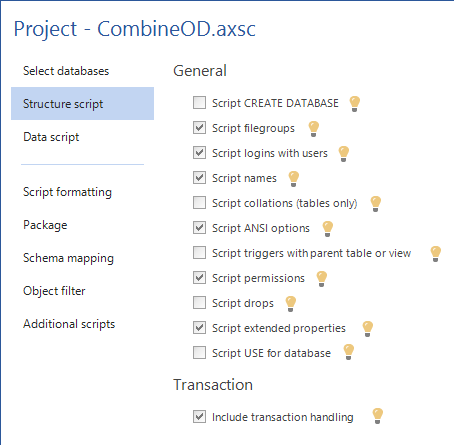Switch to the Data script section
The image size is (454, 445).
coord(51,137)
